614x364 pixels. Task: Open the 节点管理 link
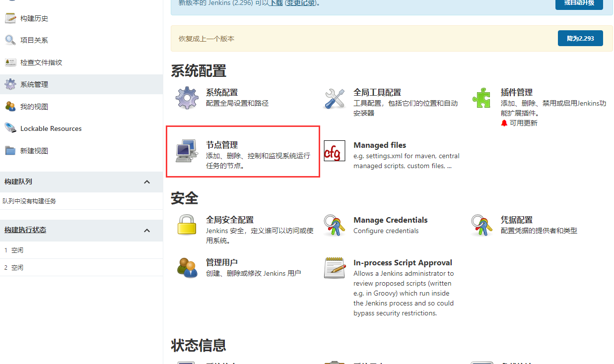[x=222, y=145]
